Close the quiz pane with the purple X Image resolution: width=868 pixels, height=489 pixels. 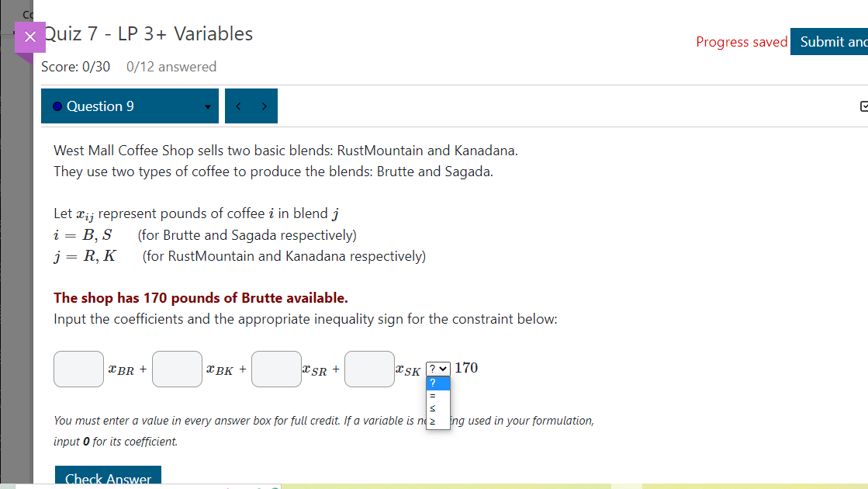tap(29, 36)
